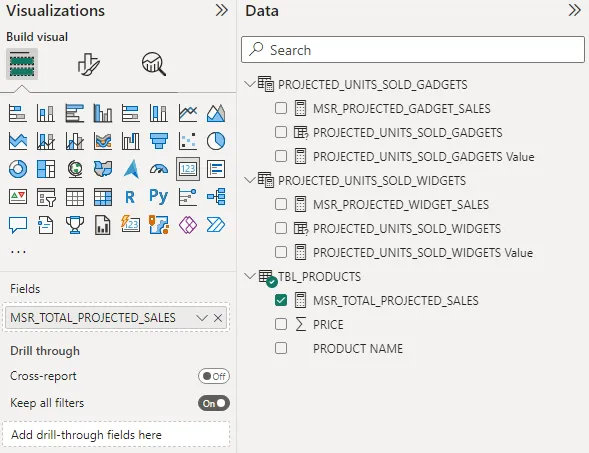
Task: Select the KPI visual
Action: [x=18, y=197]
